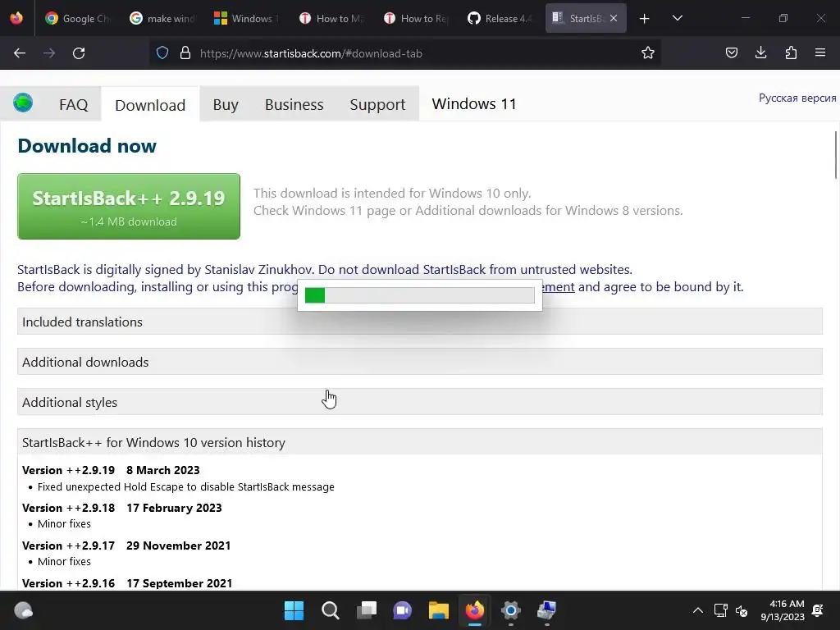The image size is (840, 630).
Task: Click the '17 February 2023' date text
Action: [174, 508]
